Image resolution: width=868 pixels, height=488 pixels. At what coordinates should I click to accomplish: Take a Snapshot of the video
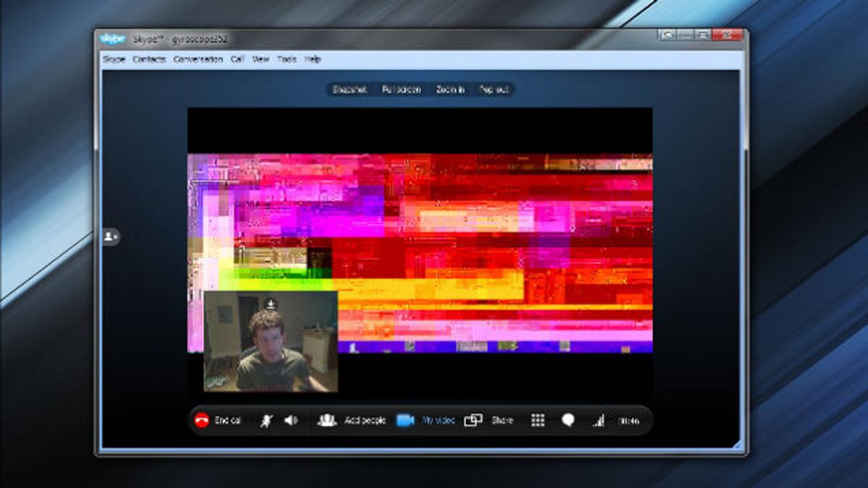349,90
